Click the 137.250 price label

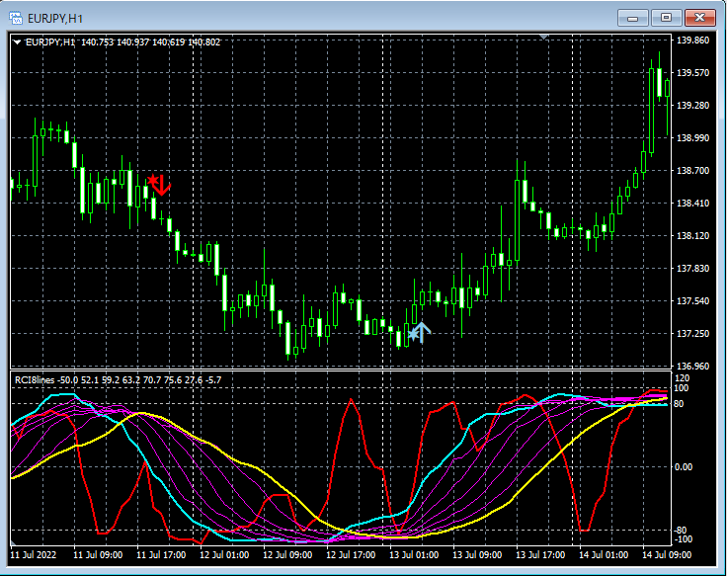tap(692, 334)
